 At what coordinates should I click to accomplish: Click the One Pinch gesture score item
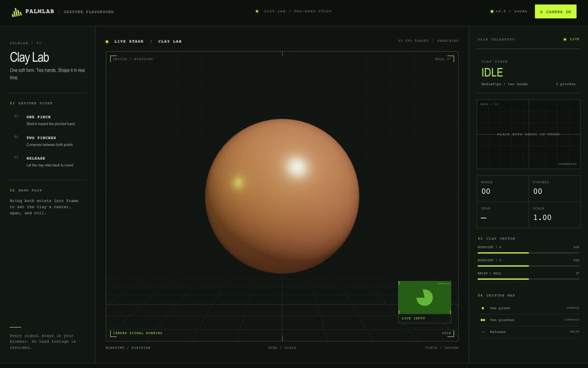click(x=48, y=120)
